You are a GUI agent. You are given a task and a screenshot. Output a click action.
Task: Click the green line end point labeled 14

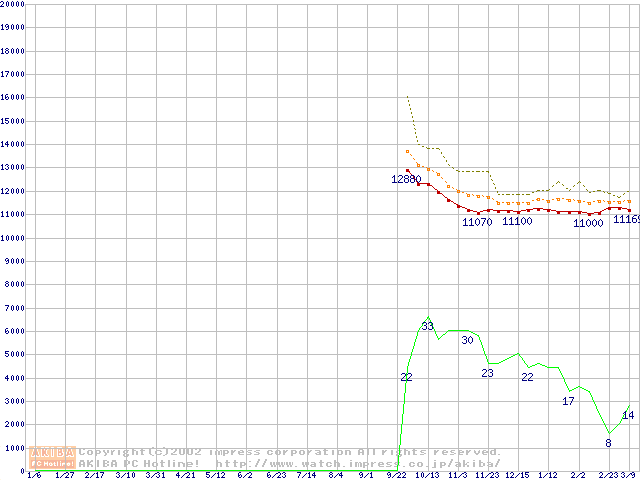(628, 414)
